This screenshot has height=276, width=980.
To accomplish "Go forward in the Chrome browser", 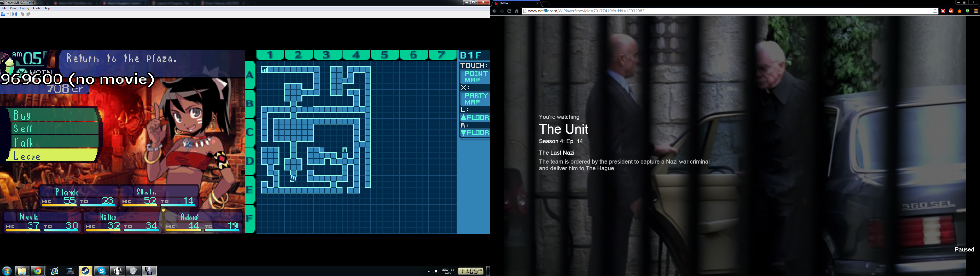I will point(502,11).
